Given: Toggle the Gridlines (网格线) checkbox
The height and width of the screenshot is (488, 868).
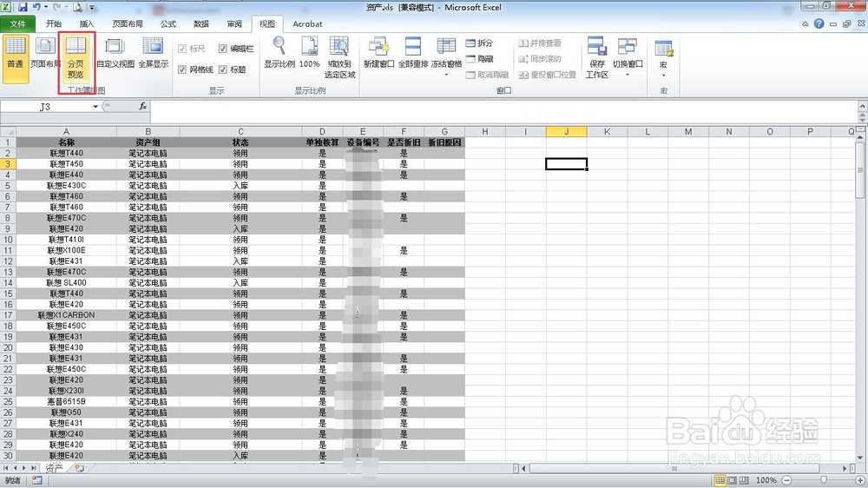Looking at the screenshot, I should pos(182,69).
